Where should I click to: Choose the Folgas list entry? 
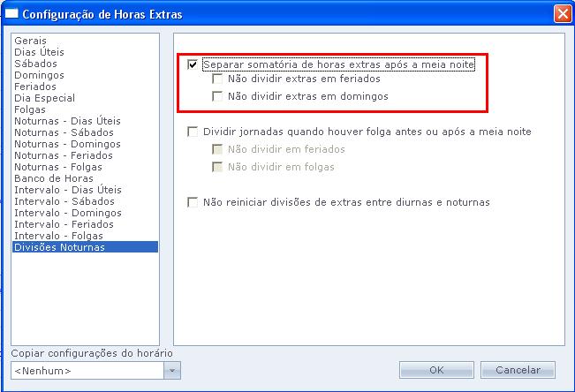pyautogui.click(x=85, y=109)
